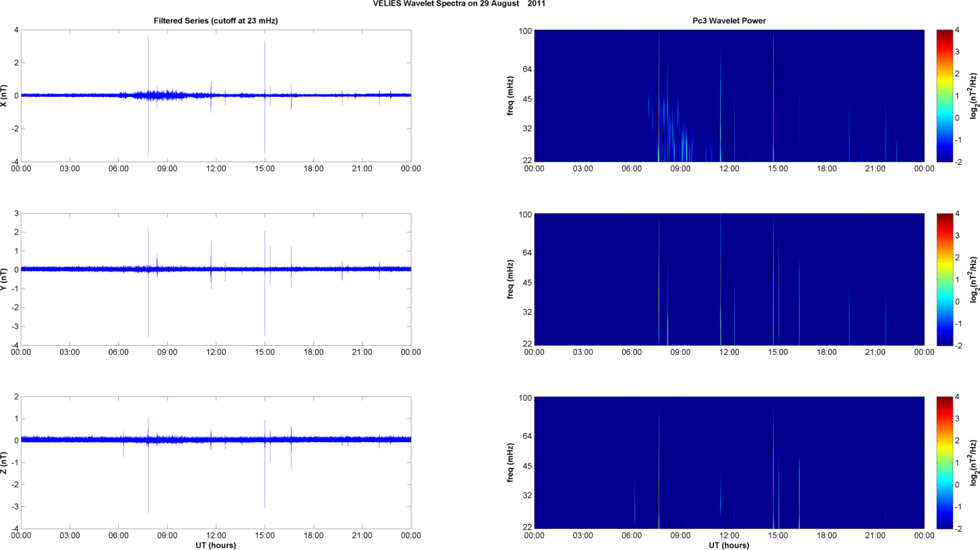This screenshot has height=550, width=980.
Task: Click y-axis tick "2" on the Z (nT) plot
Action: [16, 397]
